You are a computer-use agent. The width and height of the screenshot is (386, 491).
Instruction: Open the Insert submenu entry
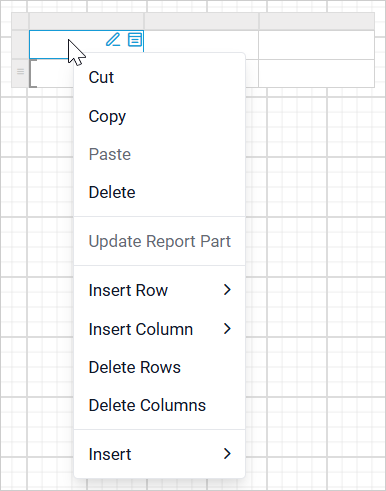(159, 454)
